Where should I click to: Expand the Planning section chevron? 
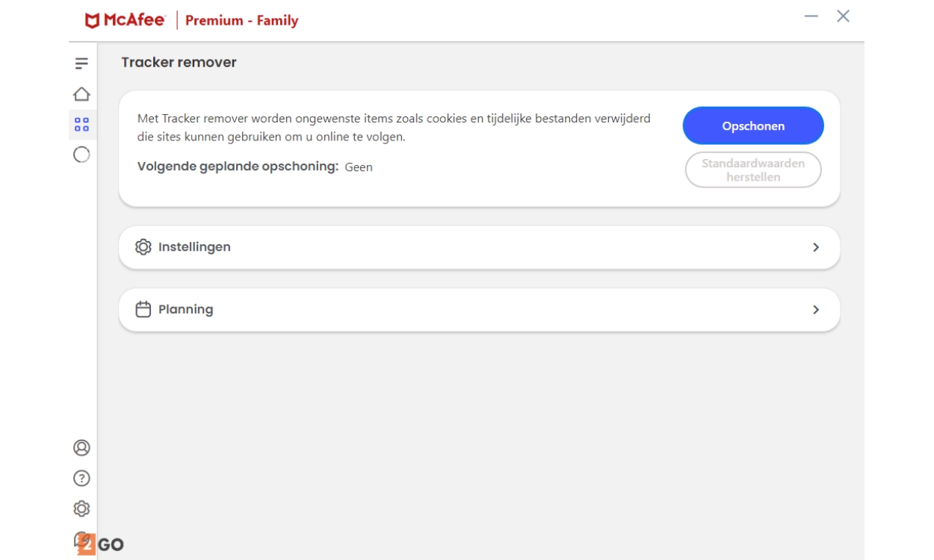(x=816, y=309)
